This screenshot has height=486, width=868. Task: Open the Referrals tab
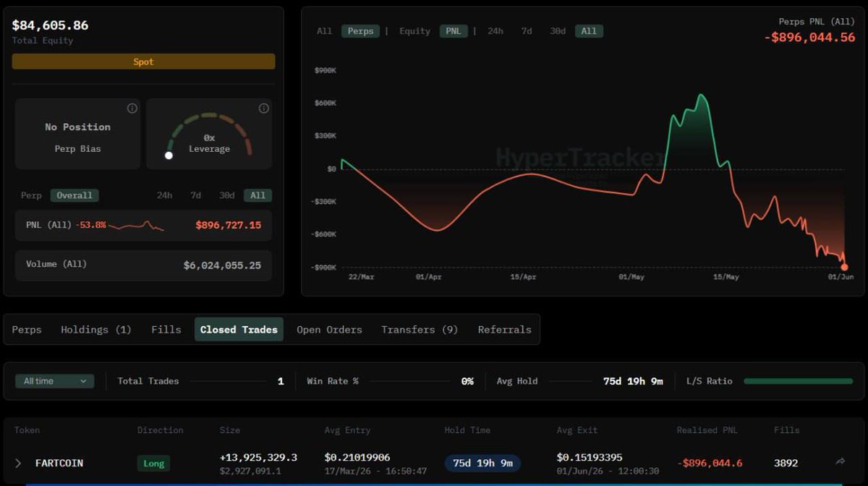pyautogui.click(x=505, y=330)
